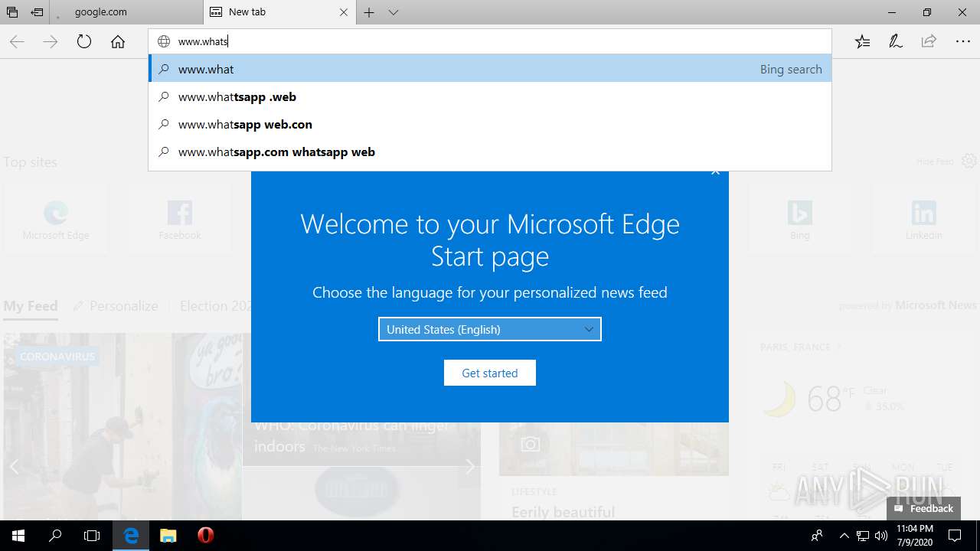Close the New tab tab
This screenshot has width=980, height=551.
pos(343,12)
